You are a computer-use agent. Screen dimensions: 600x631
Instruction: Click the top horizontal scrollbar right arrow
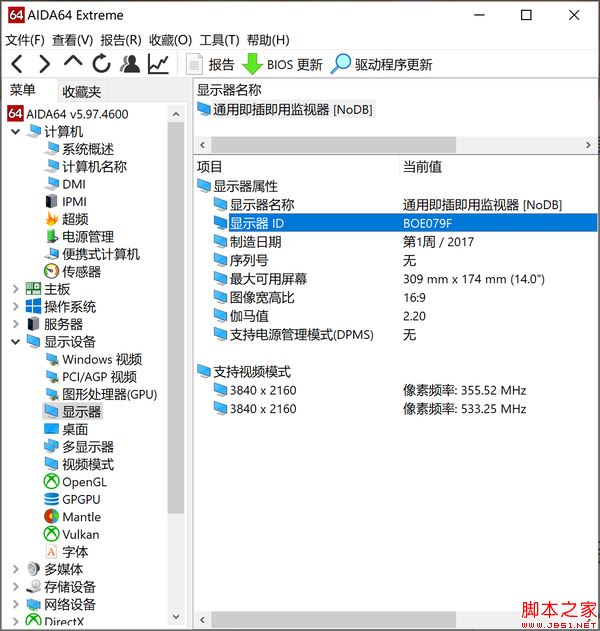pos(588,145)
